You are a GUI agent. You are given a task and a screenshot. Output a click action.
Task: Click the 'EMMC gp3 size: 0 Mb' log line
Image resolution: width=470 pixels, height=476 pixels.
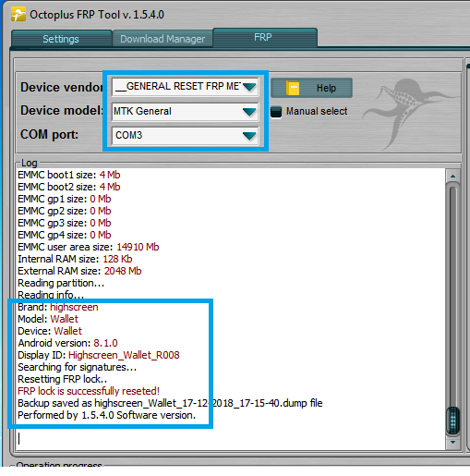(65, 223)
